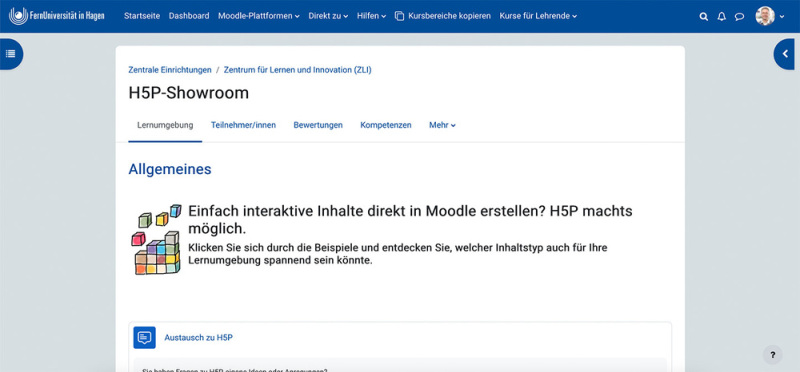Image resolution: width=800 pixels, height=372 pixels.
Task: Open the Austausch zu H5P forum link
Action: (x=198, y=337)
